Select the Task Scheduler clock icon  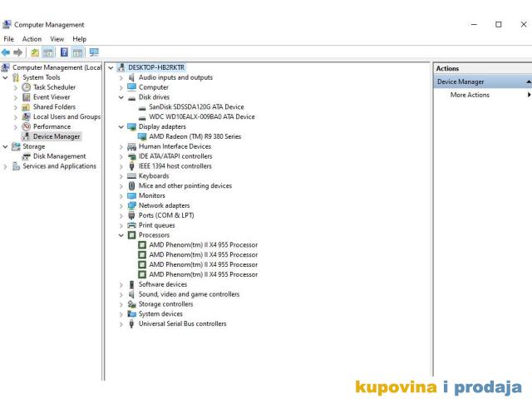pos(27,87)
